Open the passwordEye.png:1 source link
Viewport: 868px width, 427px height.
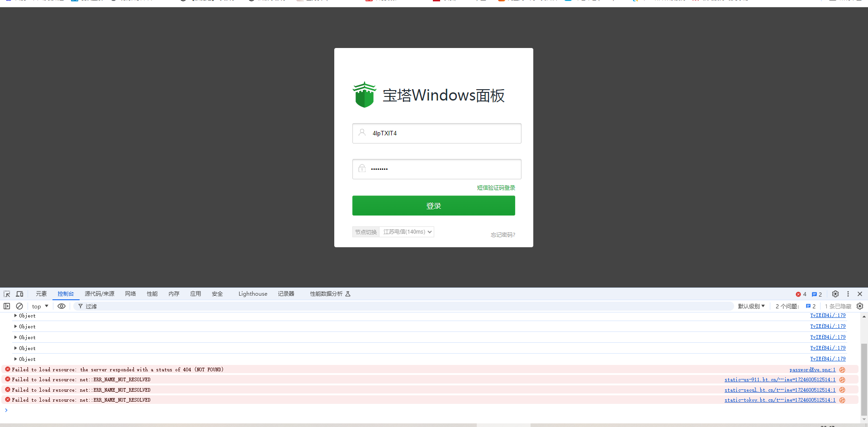[x=812, y=370]
